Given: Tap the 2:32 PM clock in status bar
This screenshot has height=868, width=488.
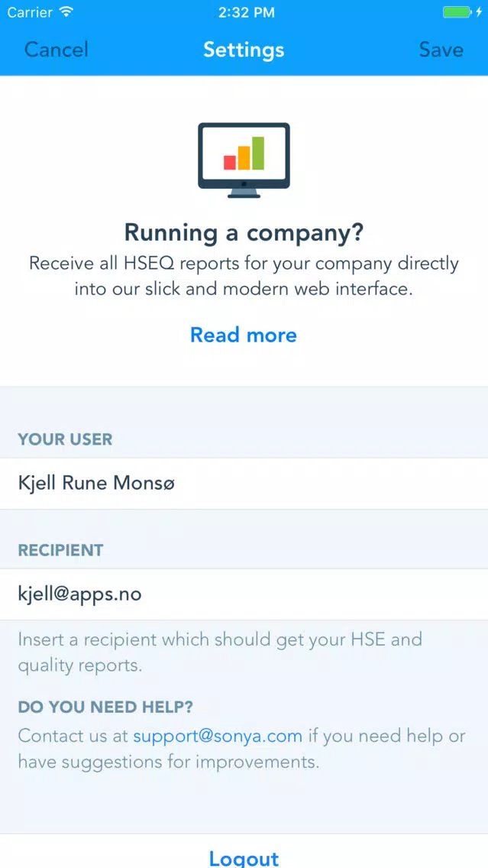Looking at the screenshot, I should (x=246, y=12).
